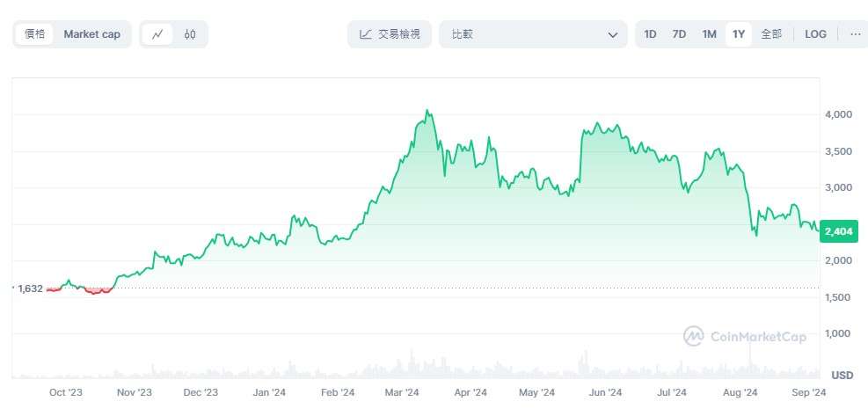The image size is (868, 409).
Task: Click the green 2,404 current price label
Action: (x=840, y=231)
